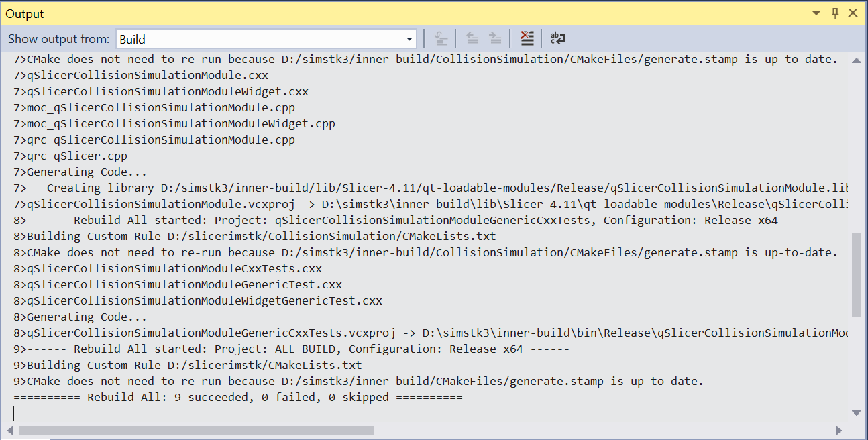
Task: Clear all output text
Action: (x=527, y=39)
